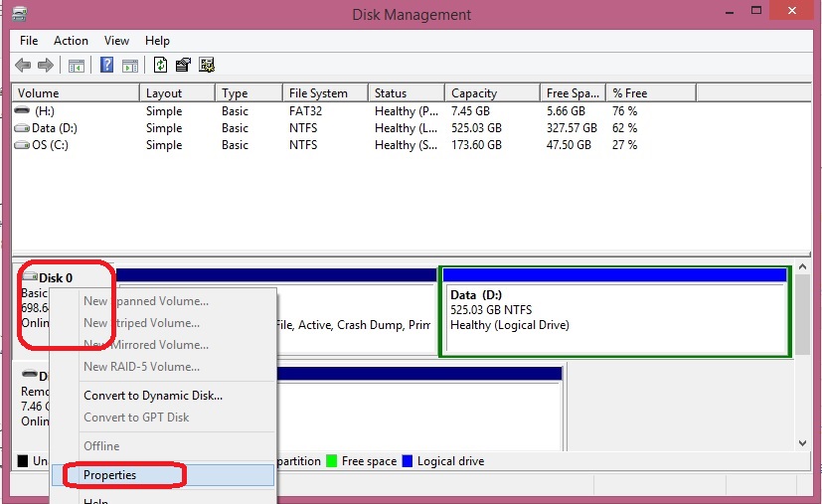Toggle the console tree pane icon
The width and height of the screenshot is (822, 504).
[76, 66]
